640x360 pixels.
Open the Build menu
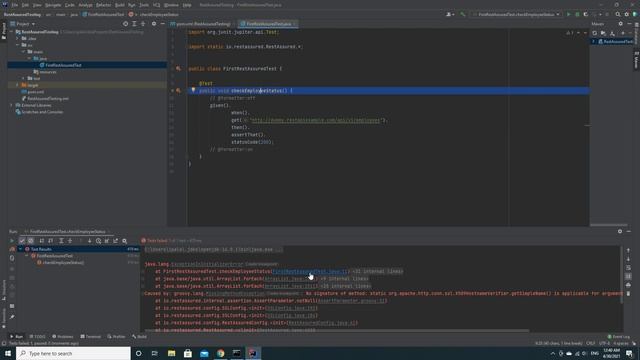pyautogui.click(x=120, y=5)
